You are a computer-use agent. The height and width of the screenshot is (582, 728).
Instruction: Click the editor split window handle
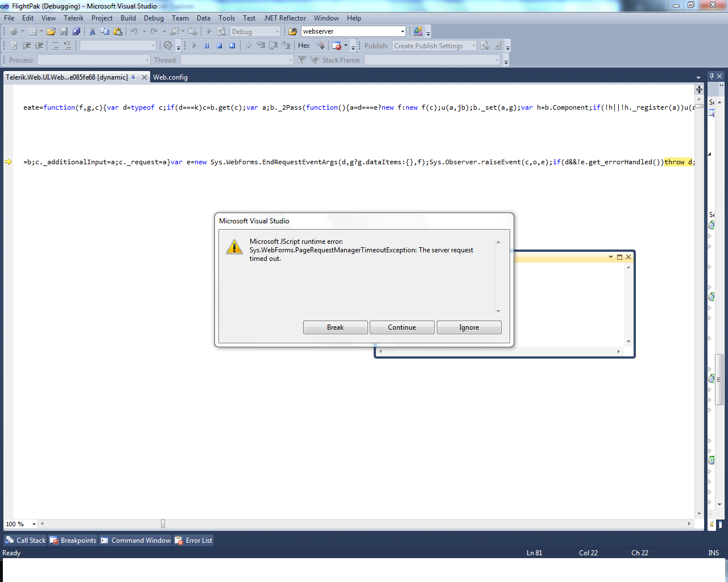[x=699, y=90]
